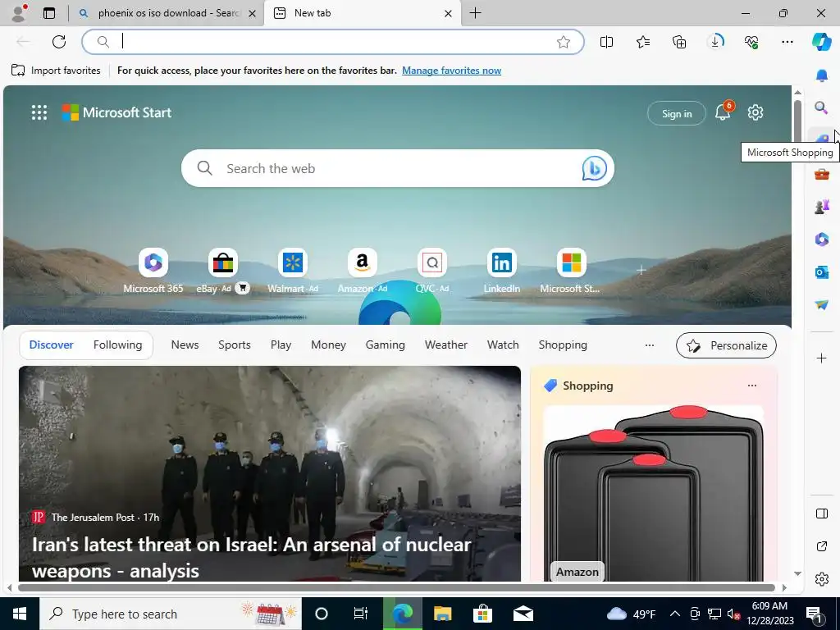
Task: Open the News category
Action: [x=185, y=345]
